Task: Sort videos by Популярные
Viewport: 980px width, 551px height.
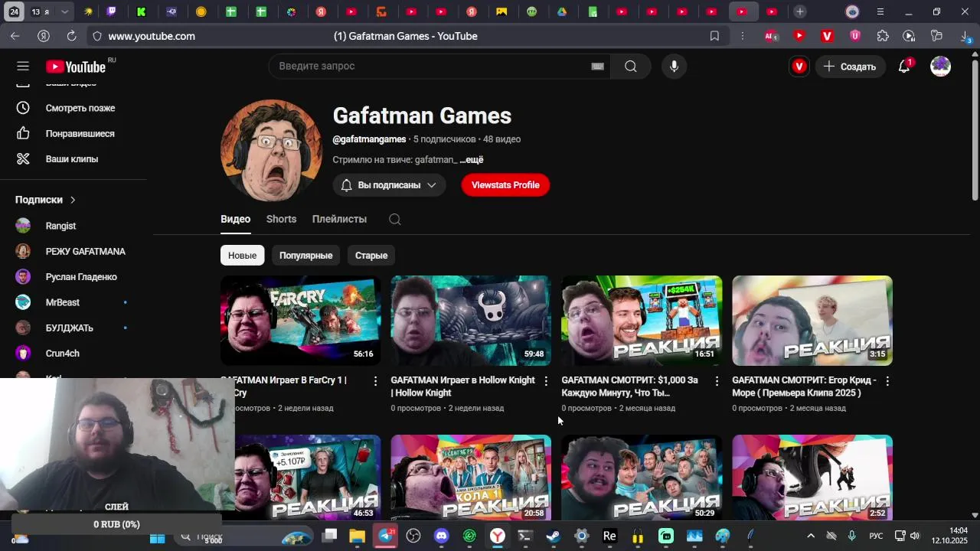Action: (x=305, y=256)
